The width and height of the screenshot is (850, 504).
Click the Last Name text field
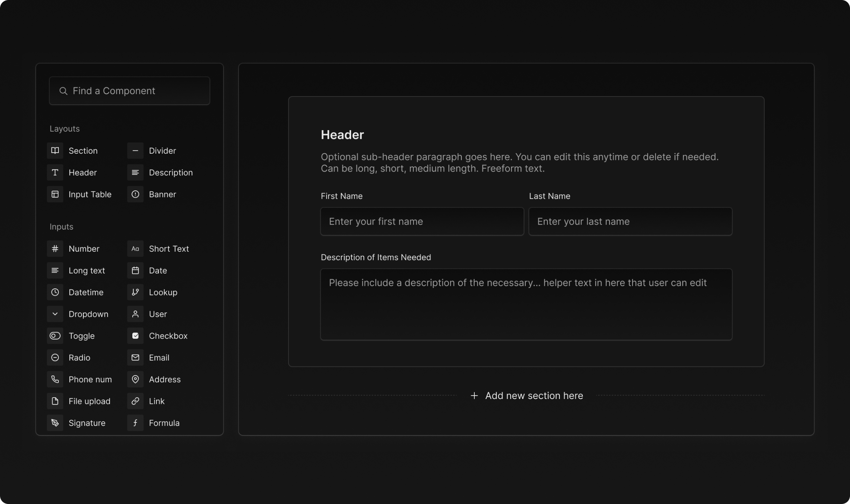pyautogui.click(x=630, y=221)
